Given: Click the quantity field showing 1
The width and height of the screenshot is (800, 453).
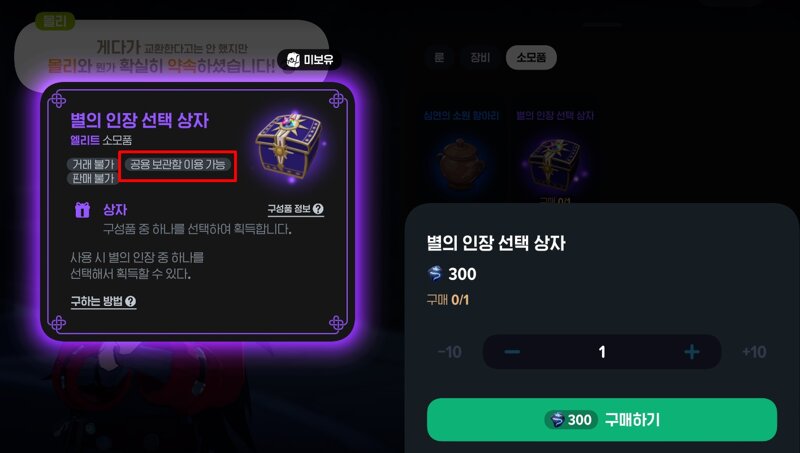Looking at the screenshot, I should coord(602,351).
